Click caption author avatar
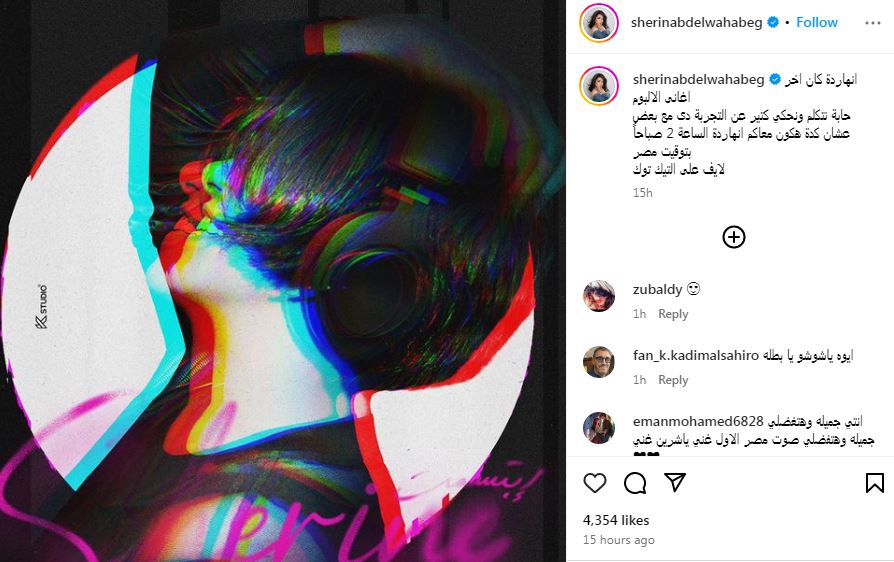 599,85
